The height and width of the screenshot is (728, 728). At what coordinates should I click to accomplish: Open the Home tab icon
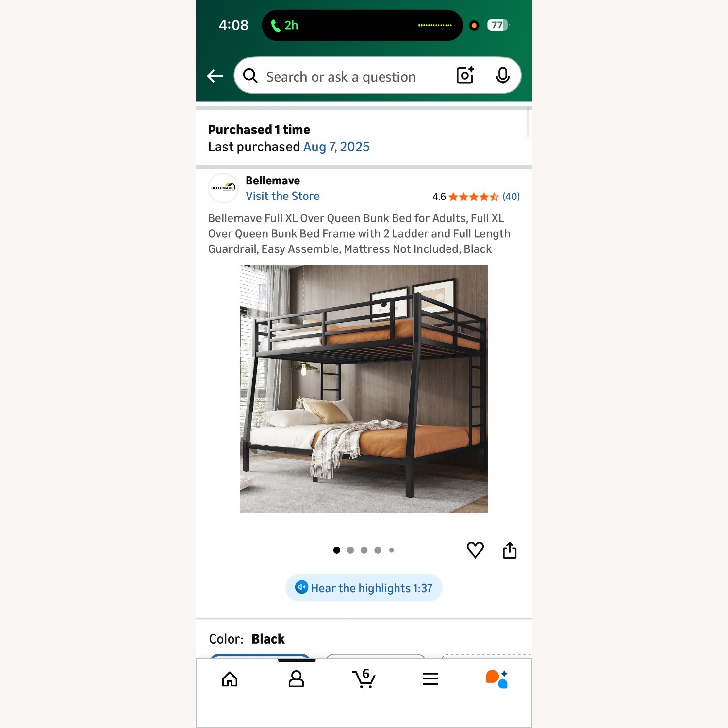(230, 679)
